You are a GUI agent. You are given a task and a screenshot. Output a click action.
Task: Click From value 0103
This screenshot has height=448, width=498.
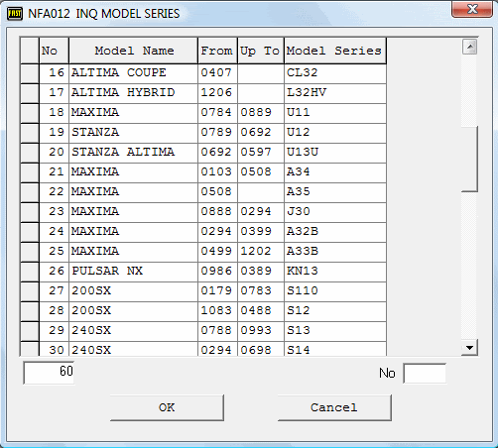[x=217, y=172]
